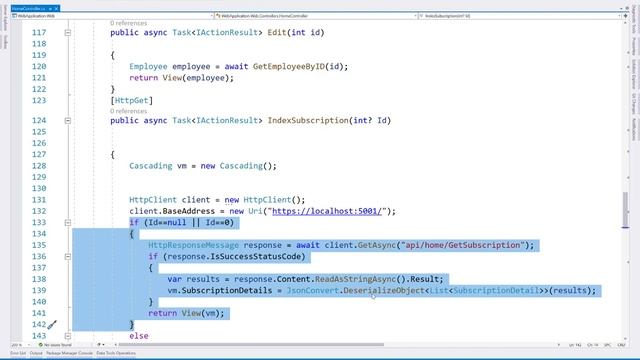
Task: Click the 0 references CodeLens above Edit method
Action: (129, 23)
